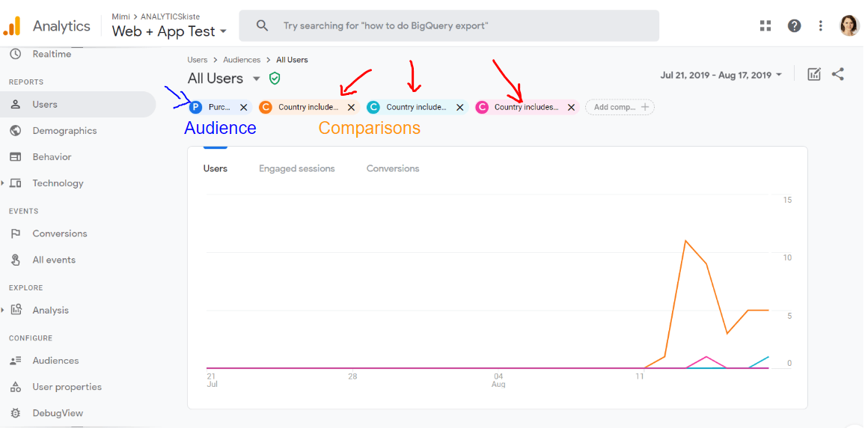Open the Google apps grid icon
868x428 pixels.
(765, 26)
